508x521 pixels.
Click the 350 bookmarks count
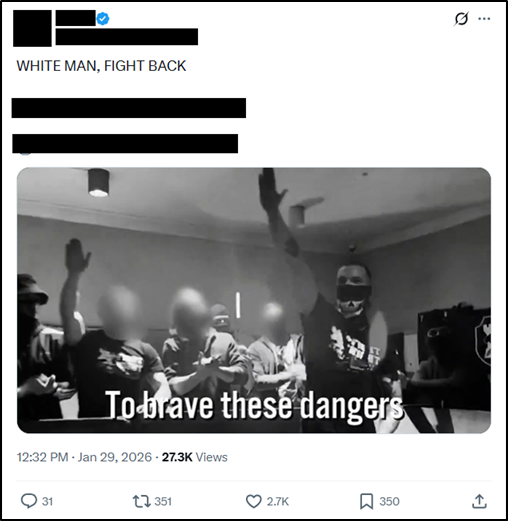point(389,501)
